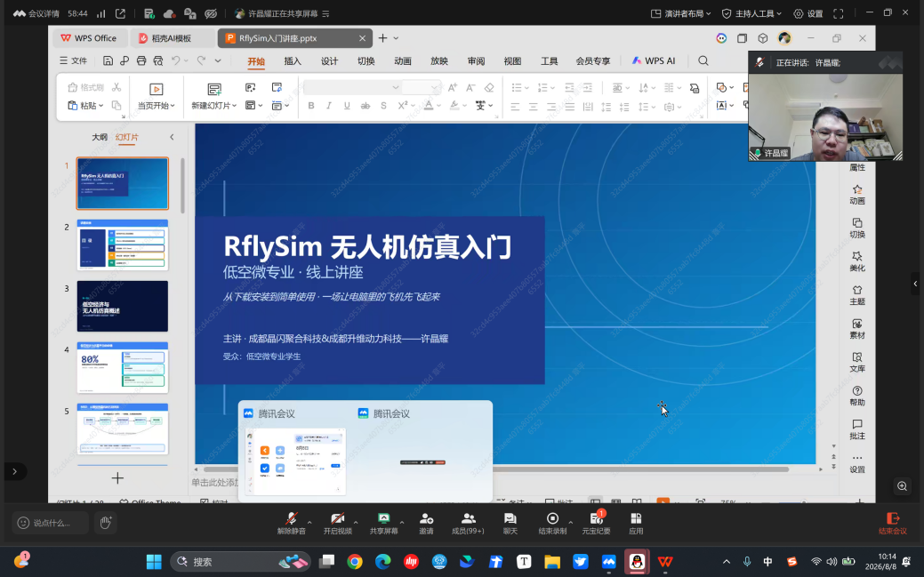Viewport: 924px width, 577px height.
Task: Expand the 演讲者布局 dropdown
Action: point(680,13)
